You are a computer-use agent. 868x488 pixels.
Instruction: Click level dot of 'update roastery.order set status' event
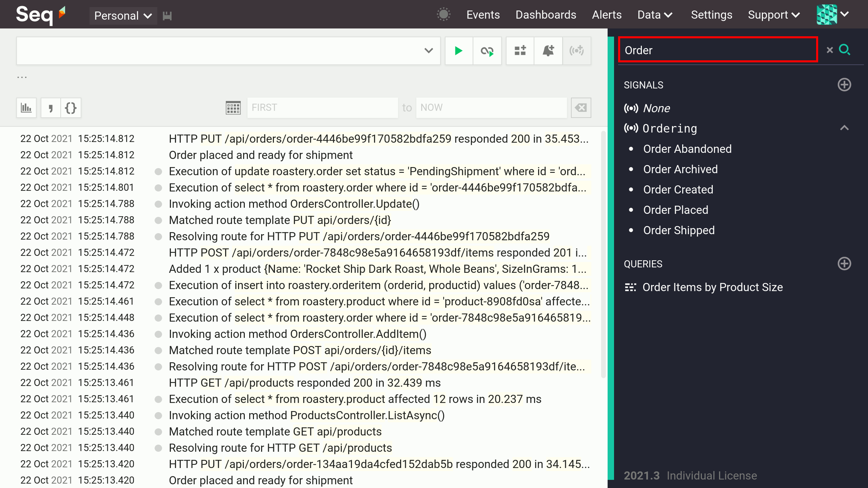click(x=158, y=171)
